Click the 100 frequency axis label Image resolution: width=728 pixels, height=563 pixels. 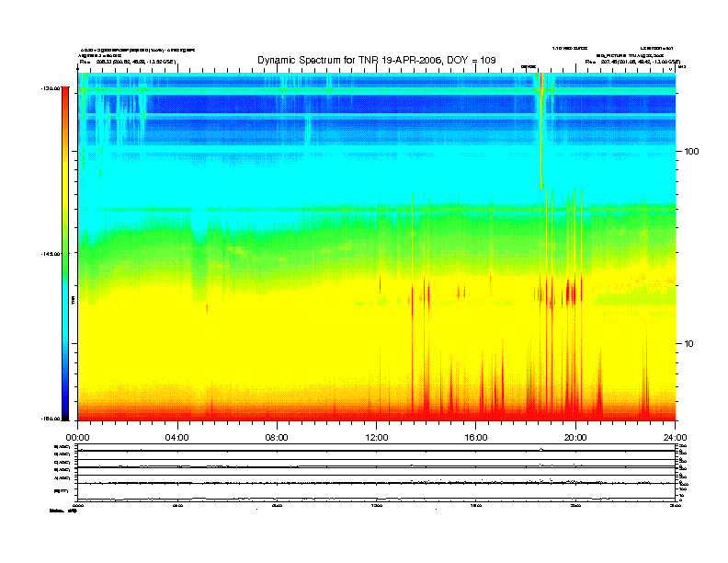691,152
